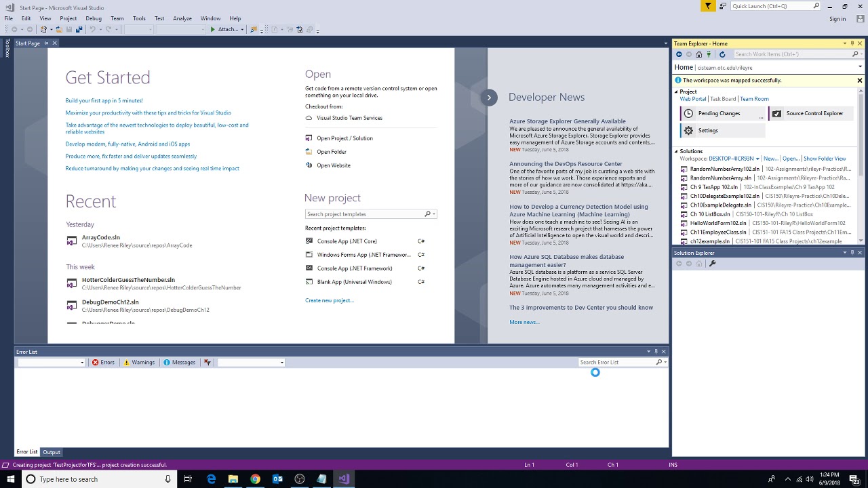868x488 pixels.
Task: Collapse the Solutions section in Team Explorer
Action: coord(676,152)
